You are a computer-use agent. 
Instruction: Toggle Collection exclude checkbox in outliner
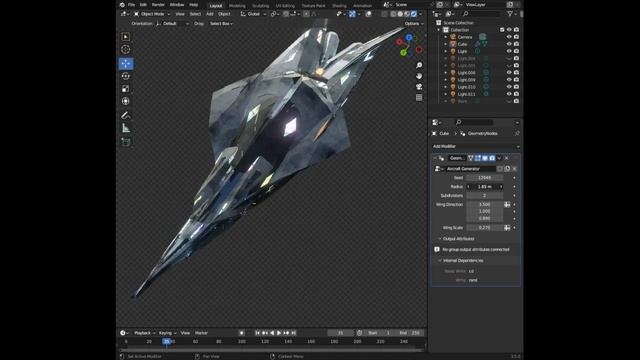[x=502, y=30]
